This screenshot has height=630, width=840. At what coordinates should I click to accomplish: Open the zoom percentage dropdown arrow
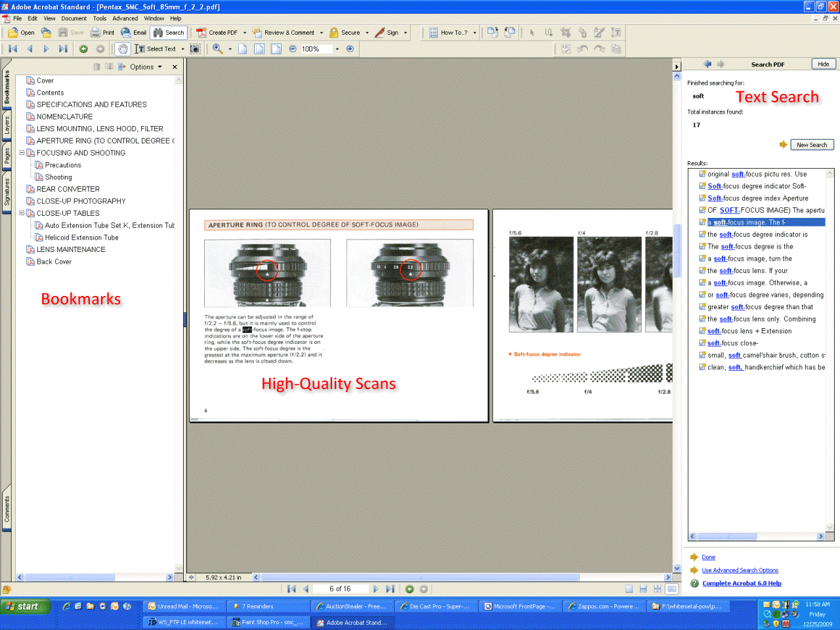point(337,49)
